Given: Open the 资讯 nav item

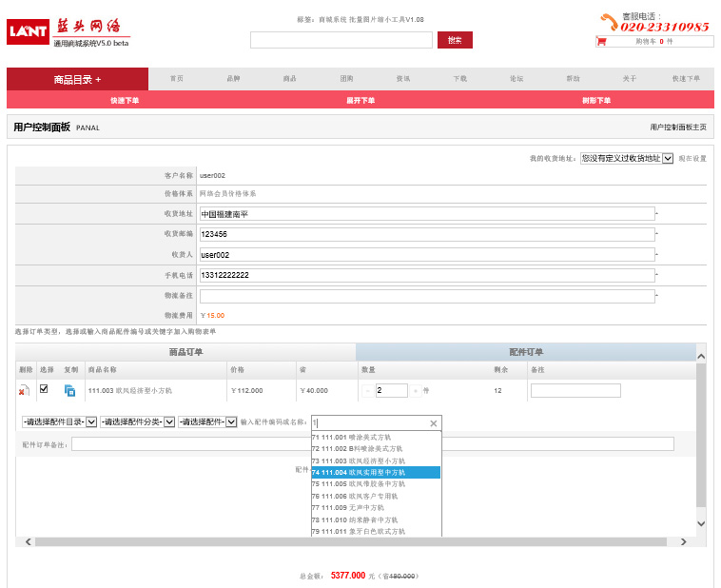Looking at the screenshot, I should tap(403, 79).
